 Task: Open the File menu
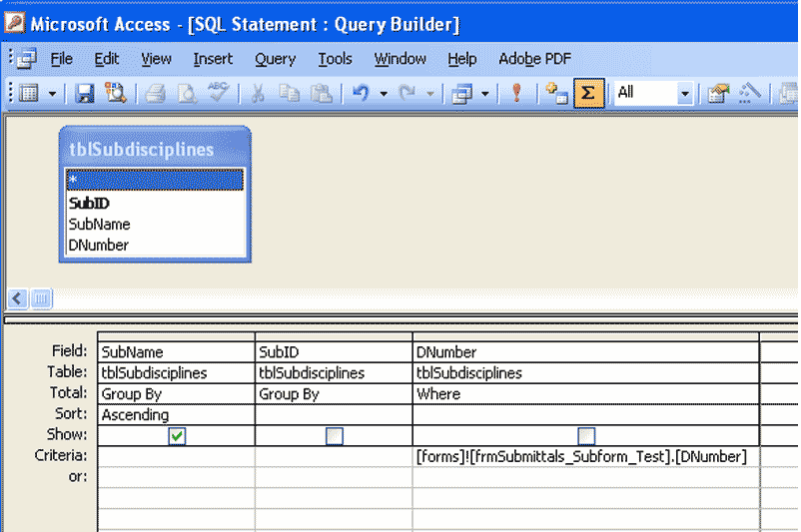click(61, 59)
